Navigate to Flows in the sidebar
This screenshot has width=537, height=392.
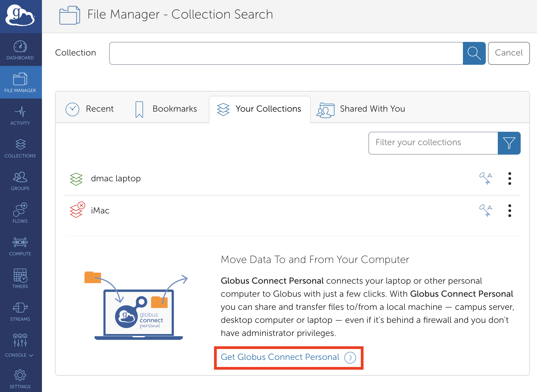[x=20, y=214]
